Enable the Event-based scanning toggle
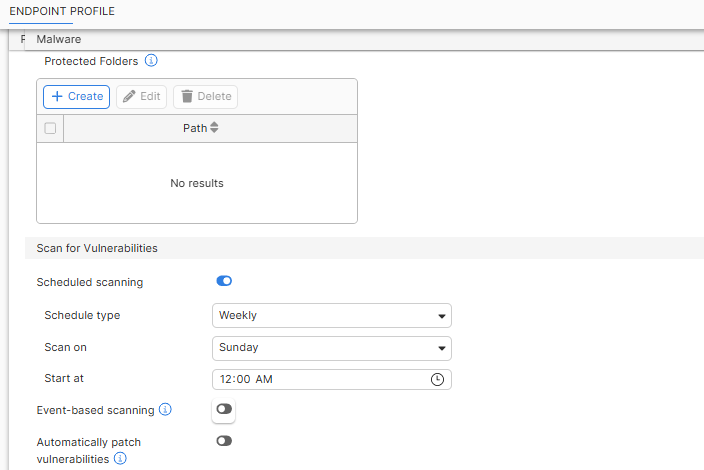The height and width of the screenshot is (470, 704). (x=224, y=409)
